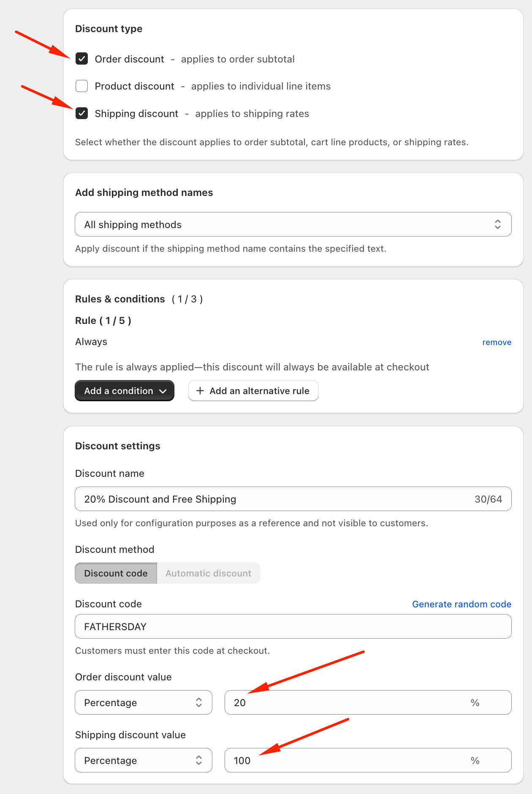Uncheck the Order discount checkbox
Screen dimensions: 532x794
pos(81,59)
